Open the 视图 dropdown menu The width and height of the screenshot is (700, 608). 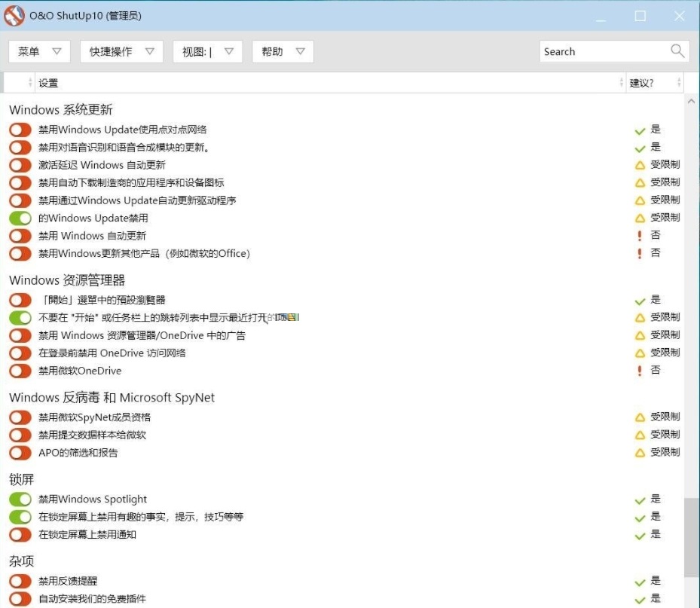[207, 51]
